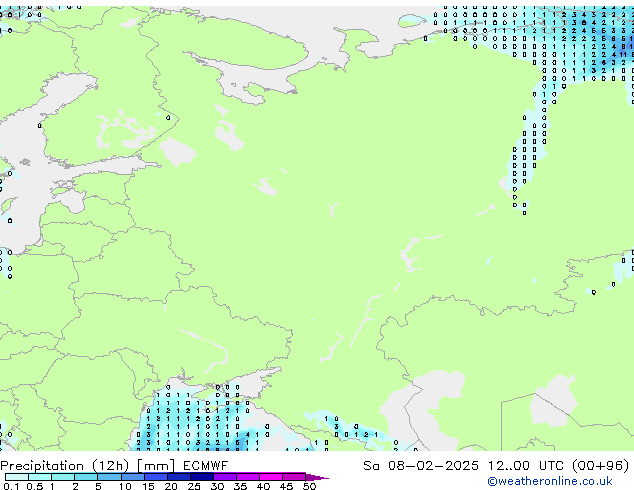Screen dimensions: 634x490
Task: Click the '50' legend scale label
Action: pyautogui.click(x=309, y=486)
